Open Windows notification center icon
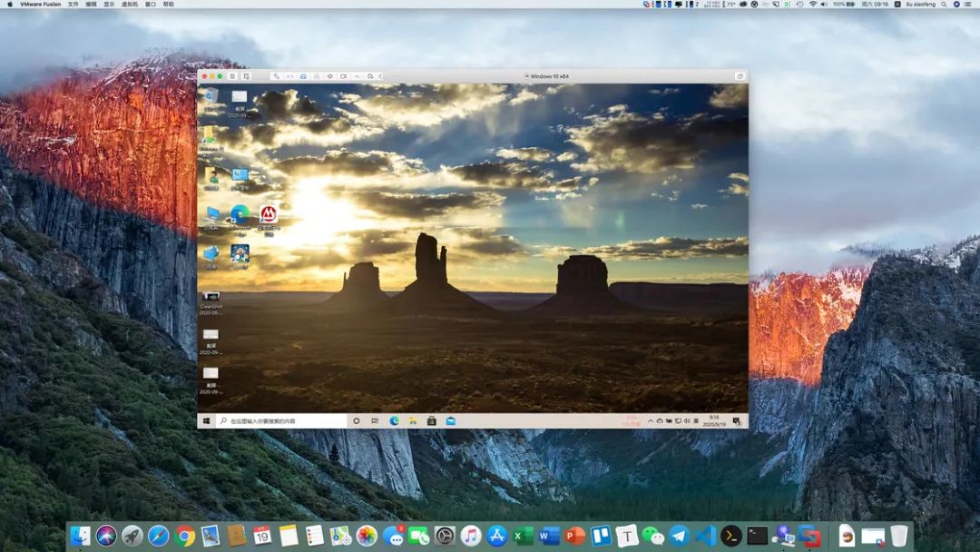The width and height of the screenshot is (980, 552). click(x=737, y=421)
